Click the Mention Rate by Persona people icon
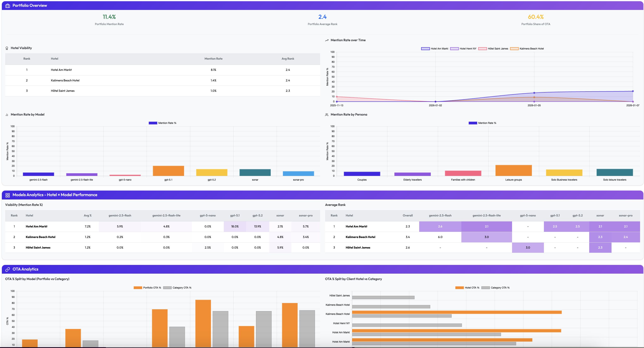Image resolution: width=644 pixels, height=348 pixels. point(327,115)
